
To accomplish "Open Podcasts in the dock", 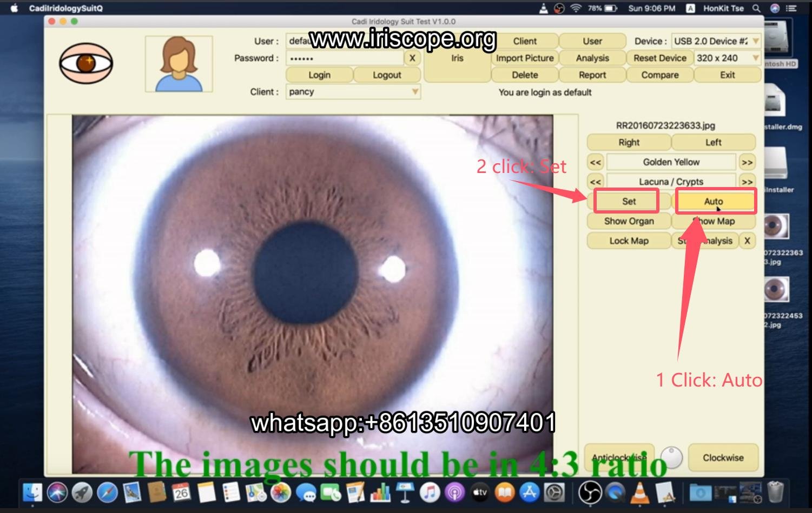I will [455, 492].
